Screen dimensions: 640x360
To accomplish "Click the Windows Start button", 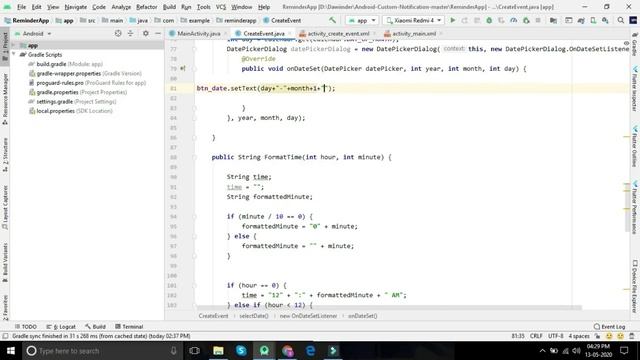I will point(11,351).
